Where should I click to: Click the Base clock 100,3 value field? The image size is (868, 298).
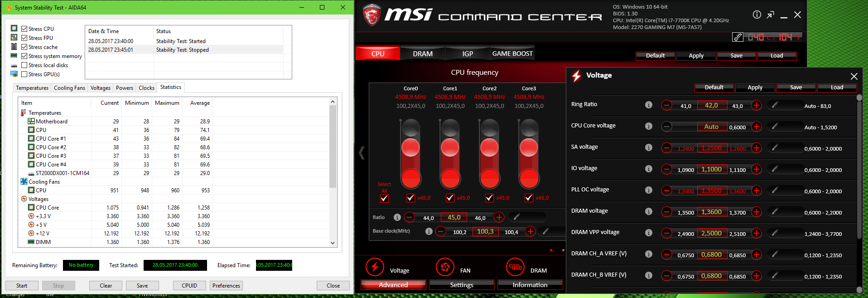485,232
